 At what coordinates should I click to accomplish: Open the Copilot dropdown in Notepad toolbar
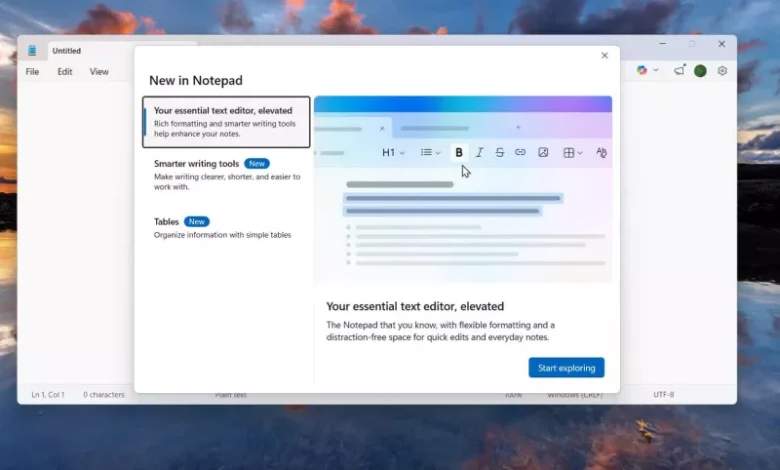click(647, 71)
